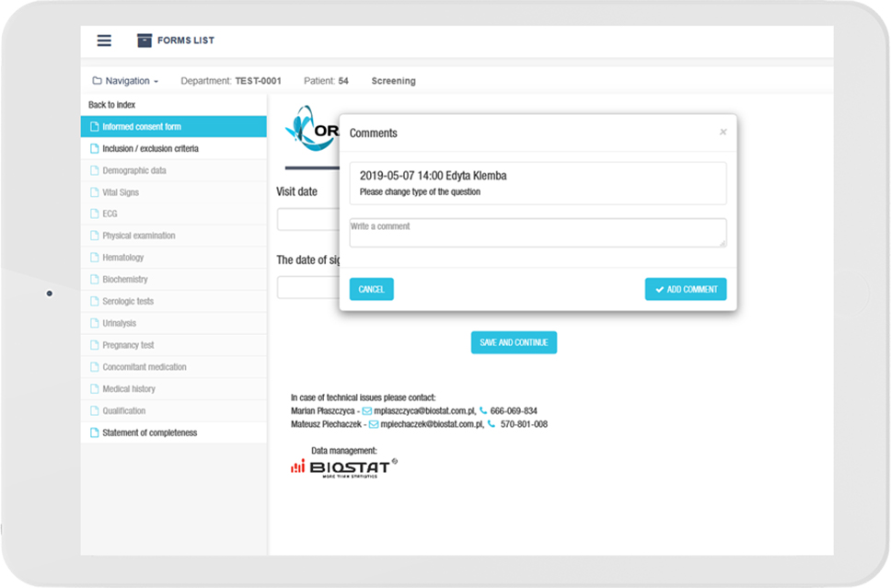Click mplaszczyca@biostat.com.pl email link
The height and width of the screenshot is (588, 891).
tap(424, 410)
